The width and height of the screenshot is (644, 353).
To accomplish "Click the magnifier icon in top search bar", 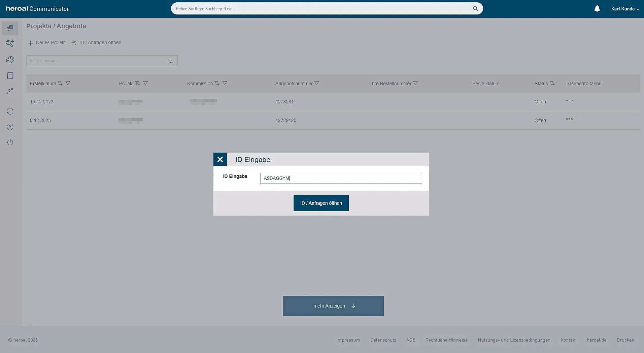I will [475, 9].
